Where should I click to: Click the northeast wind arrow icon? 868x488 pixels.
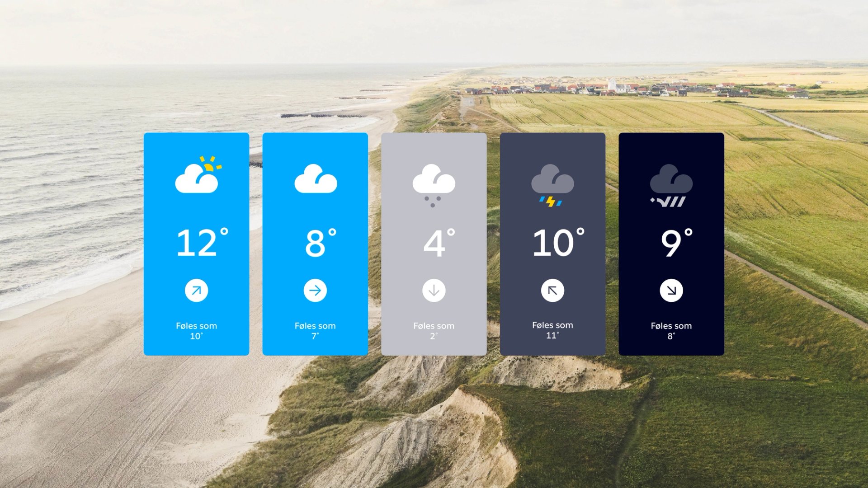[197, 291]
